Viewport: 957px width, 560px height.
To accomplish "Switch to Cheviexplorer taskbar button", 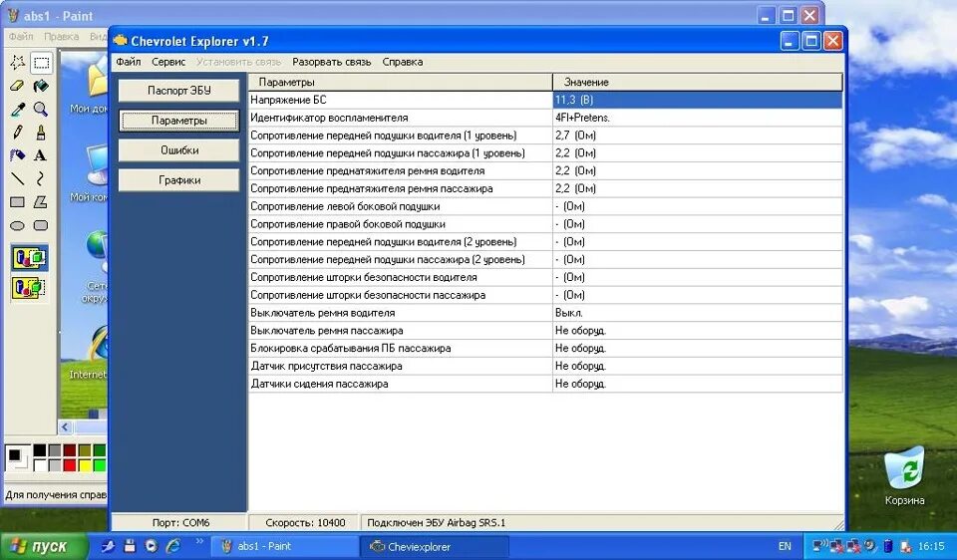I will (x=436, y=546).
